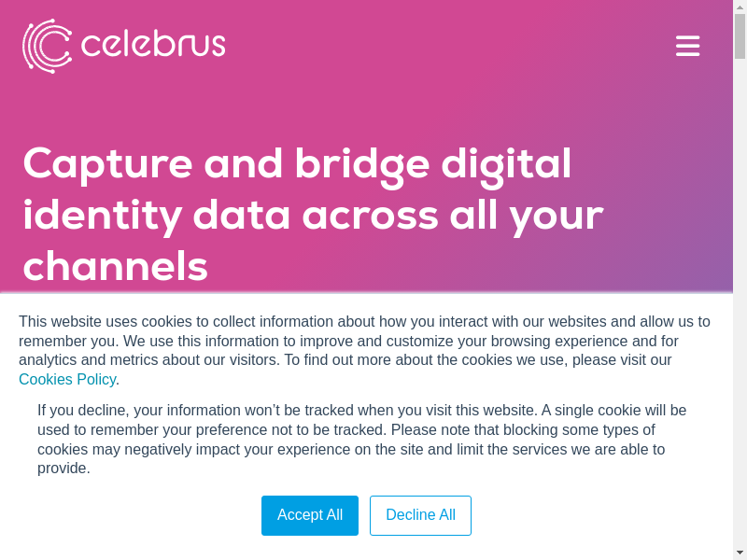The image size is (747, 560).
Task: Click the "identity data across all your" headline line
Action: pos(313,215)
